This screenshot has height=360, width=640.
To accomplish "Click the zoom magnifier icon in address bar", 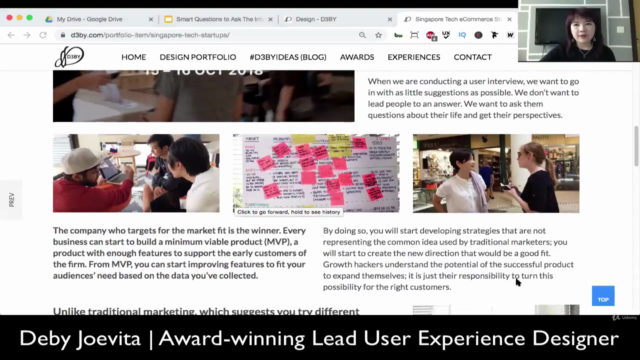I will pos(362,35).
